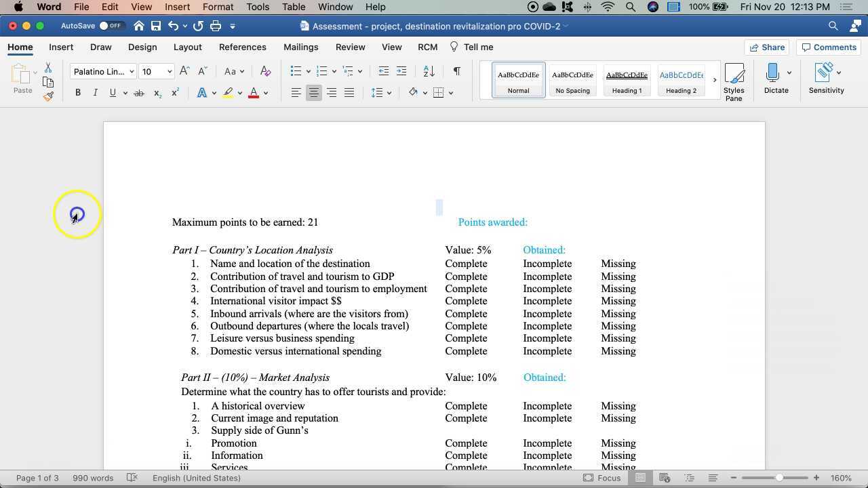Open the Tools menu in menu bar

[x=258, y=7]
